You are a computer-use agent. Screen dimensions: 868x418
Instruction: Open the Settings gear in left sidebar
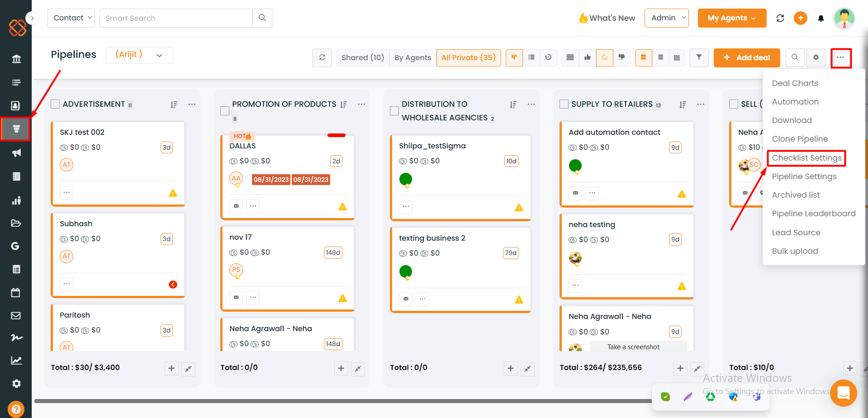[16, 384]
